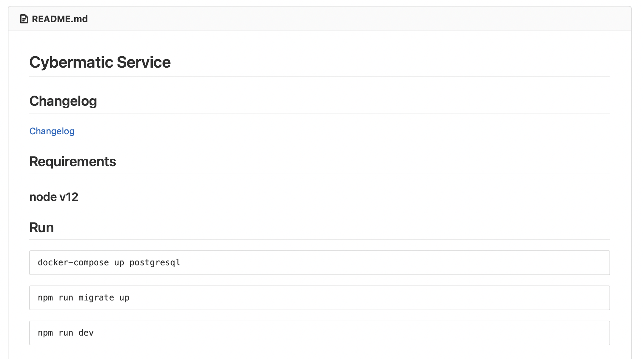Click the Changelog section heading
This screenshot has width=644, height=359.
click(x=63, y=101)
